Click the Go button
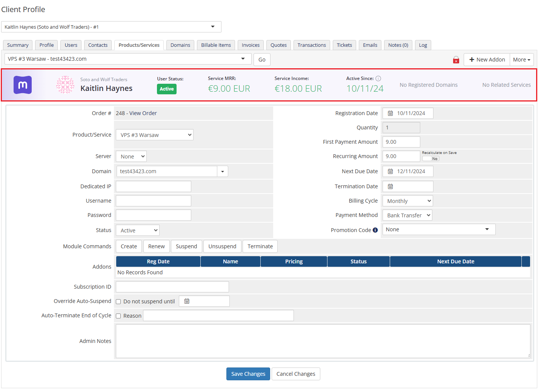 point(262,60)
